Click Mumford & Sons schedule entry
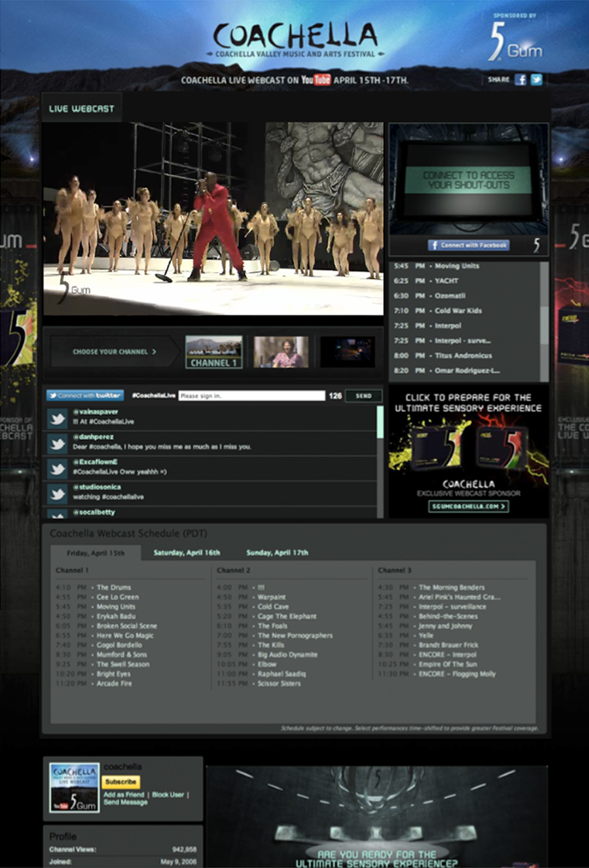 coord(122,655)
